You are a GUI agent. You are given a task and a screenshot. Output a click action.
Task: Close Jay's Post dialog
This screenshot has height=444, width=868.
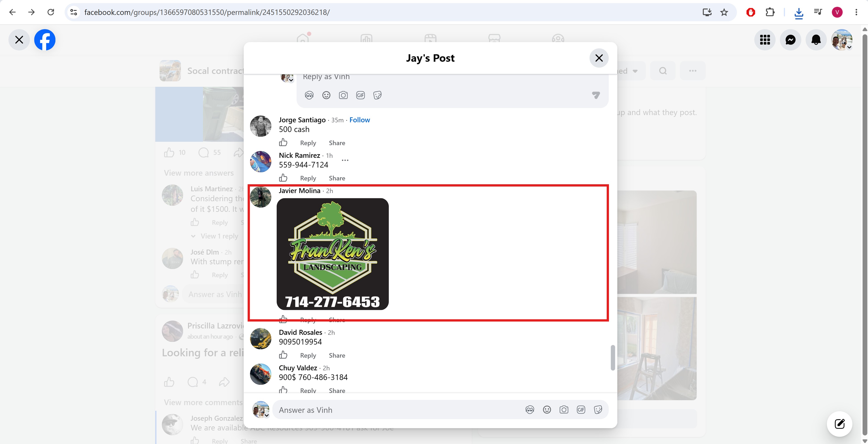[x=599, y=58]
